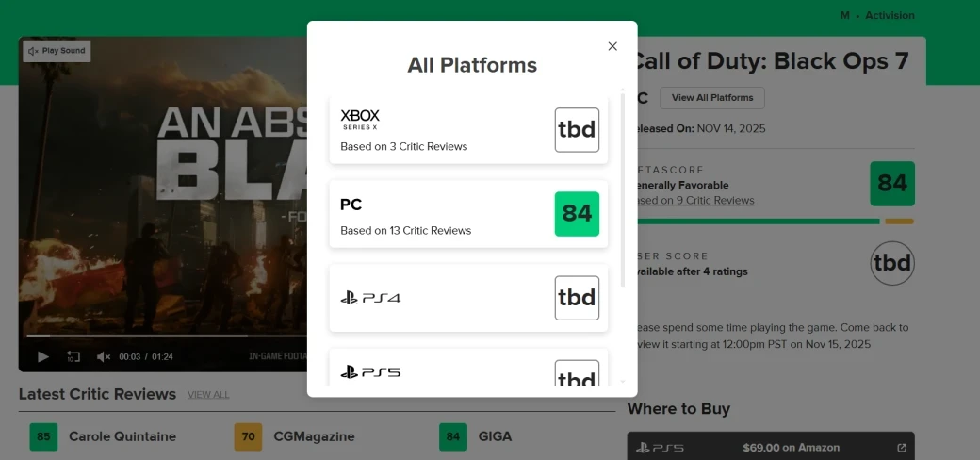Rewind video 10 seconds
The width and height of the screenshot is (980, 460).
point(73,356)
